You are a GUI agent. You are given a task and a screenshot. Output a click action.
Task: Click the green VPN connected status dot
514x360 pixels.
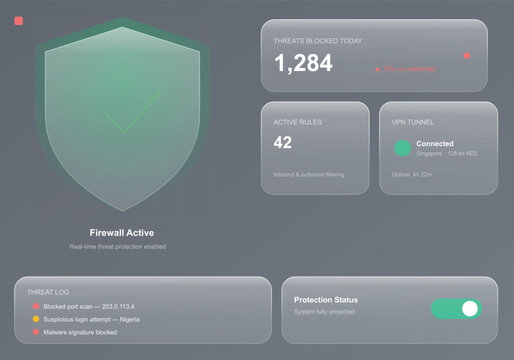coord(402,148)
